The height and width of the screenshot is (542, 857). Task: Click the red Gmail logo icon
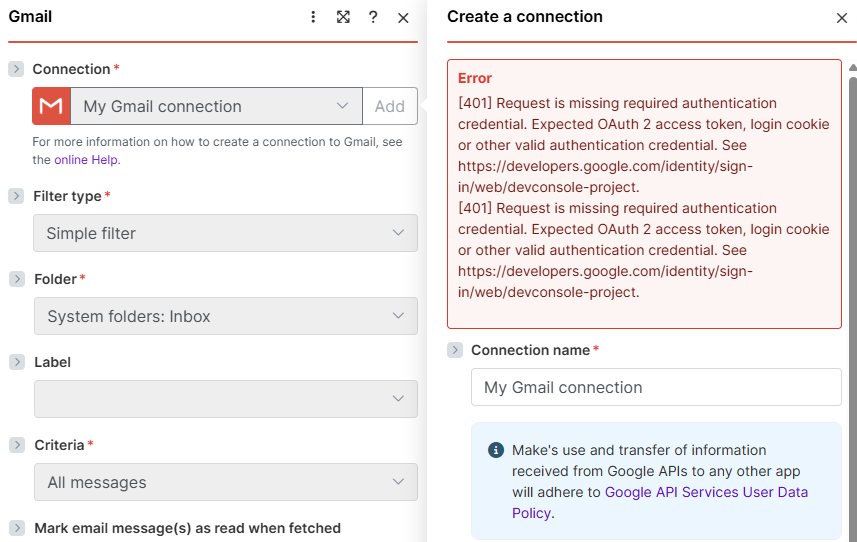click(51, 106)
